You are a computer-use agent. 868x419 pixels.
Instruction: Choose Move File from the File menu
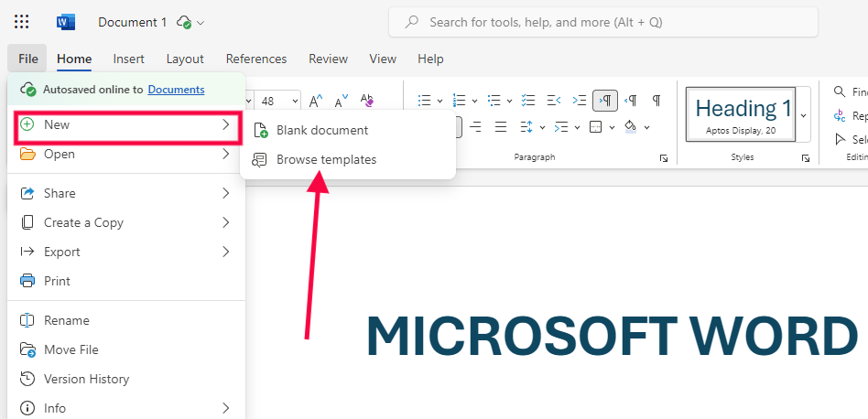(126, 349)
